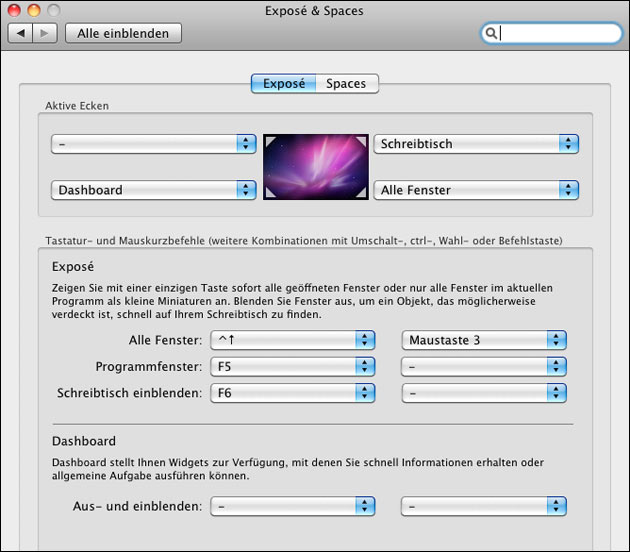630x552 pixels.
Task: Click the desktop preview thumbnail
Action: [316, 167]
